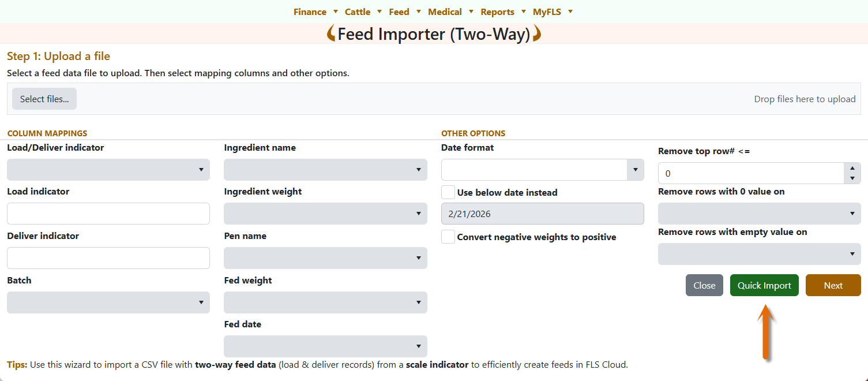This screenshot has width=868, height=381.
Task: Open the Cattle menu
Action: pos(358,12)
